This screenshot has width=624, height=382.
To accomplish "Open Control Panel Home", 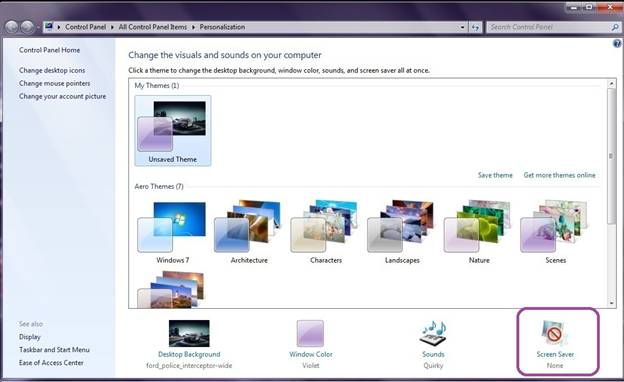I will tap(49, 50).
